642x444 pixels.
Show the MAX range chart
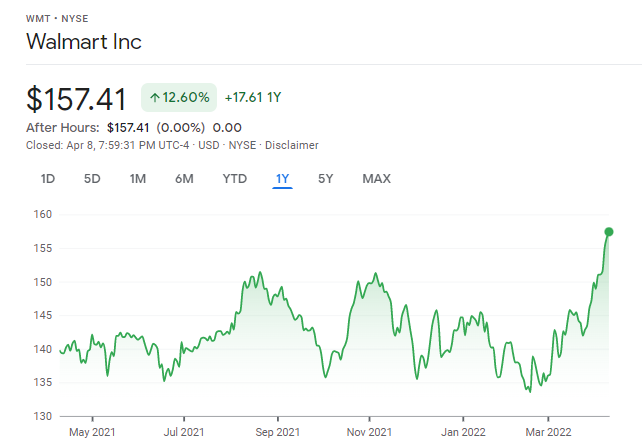coord(377,179)
